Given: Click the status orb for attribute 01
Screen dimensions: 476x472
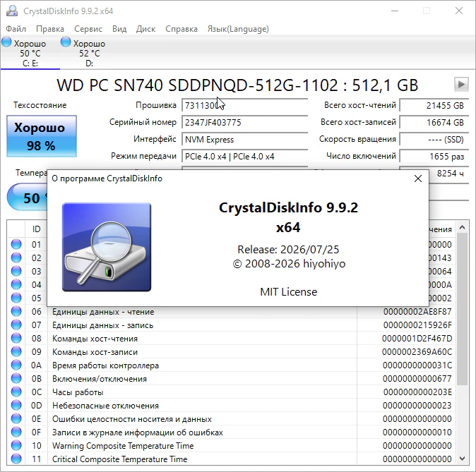Looking at the screenshot, I should coord(16,244).
